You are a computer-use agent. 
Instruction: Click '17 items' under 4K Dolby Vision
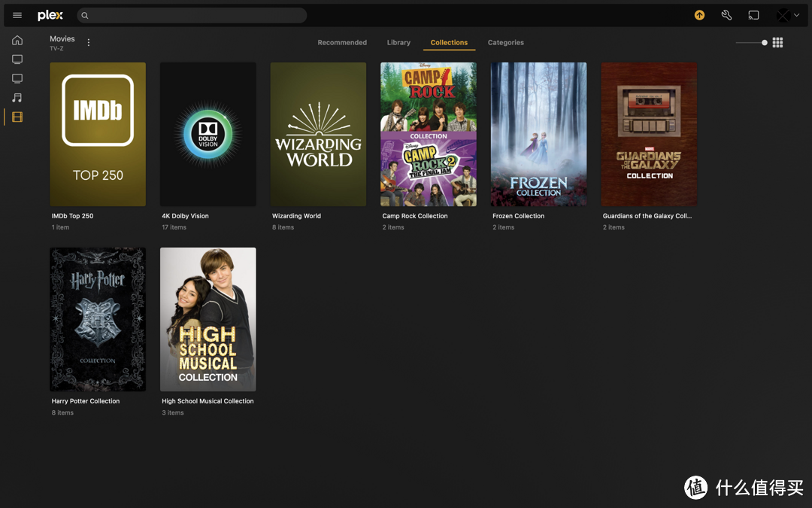[x=174, y=227]
